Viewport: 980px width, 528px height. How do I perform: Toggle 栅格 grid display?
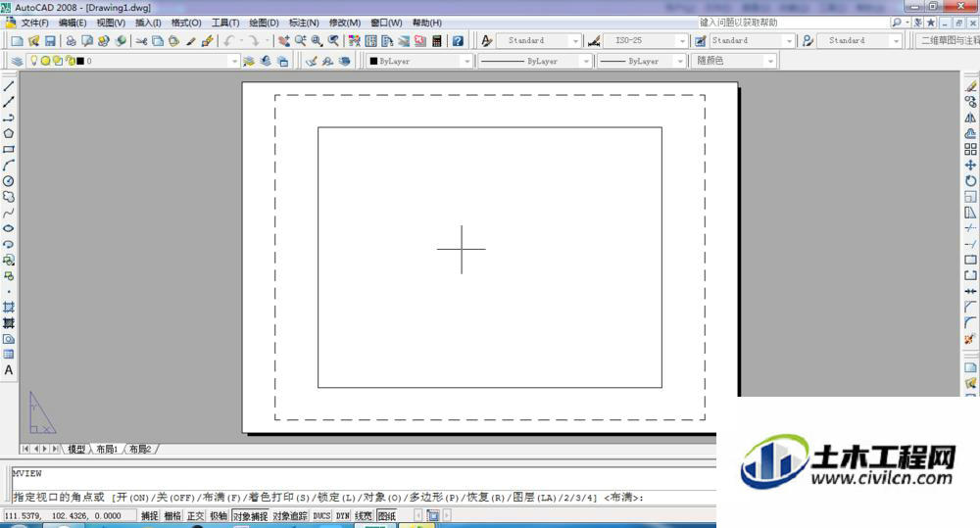point(172,515)
